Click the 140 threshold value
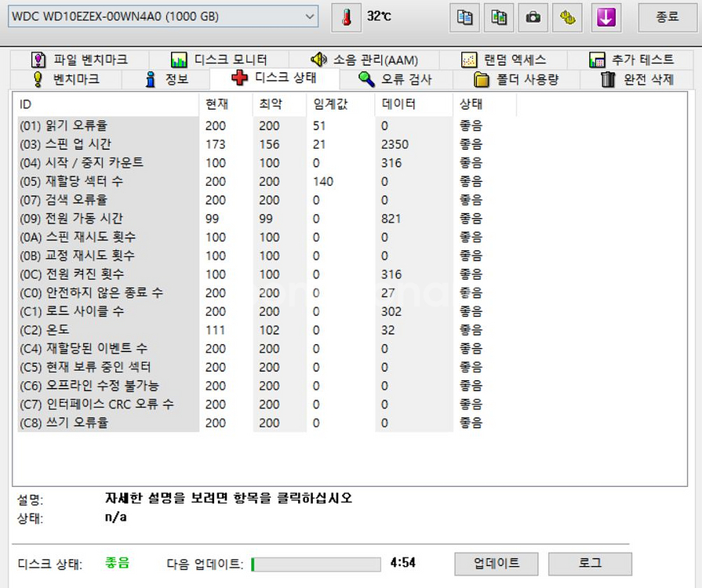 coord(323,182)
